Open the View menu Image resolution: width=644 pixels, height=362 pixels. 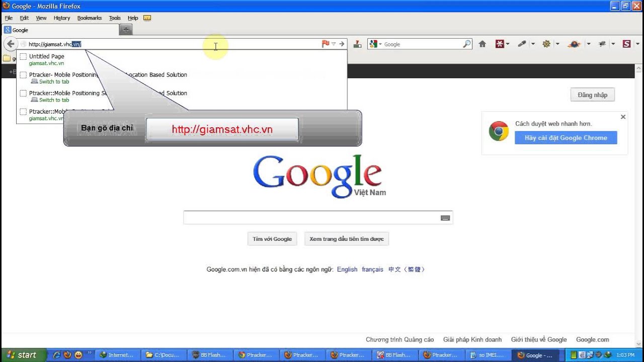point(41,18)
